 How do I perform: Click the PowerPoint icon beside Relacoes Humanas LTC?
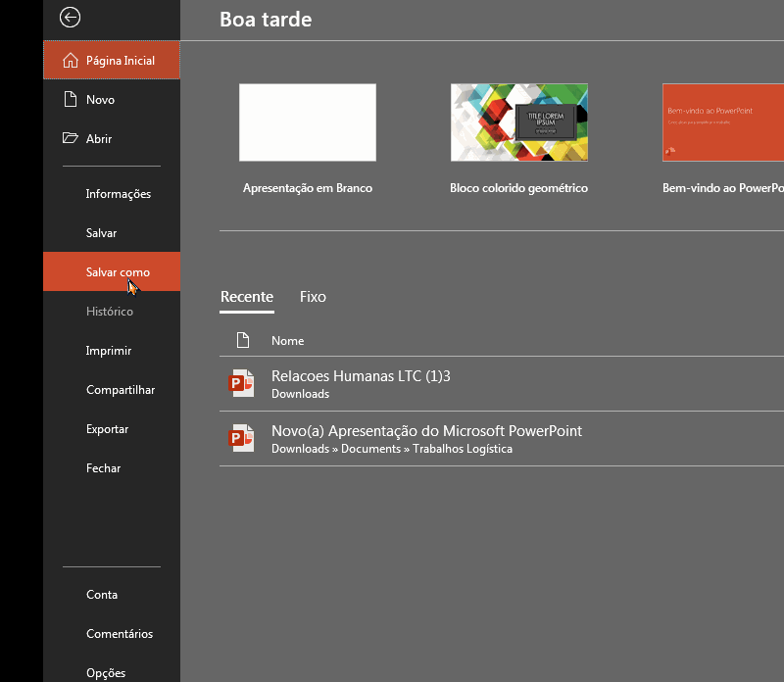point(241,382)
